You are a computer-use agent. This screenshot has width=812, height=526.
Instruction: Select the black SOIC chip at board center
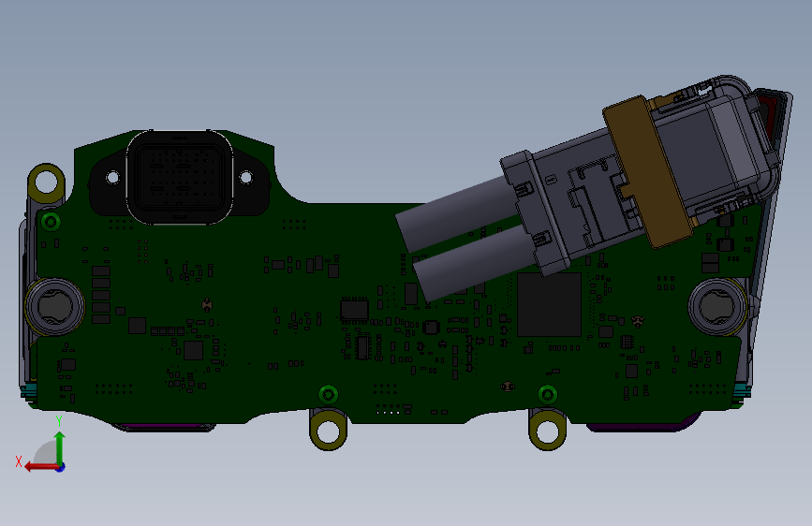coord(355,310)
